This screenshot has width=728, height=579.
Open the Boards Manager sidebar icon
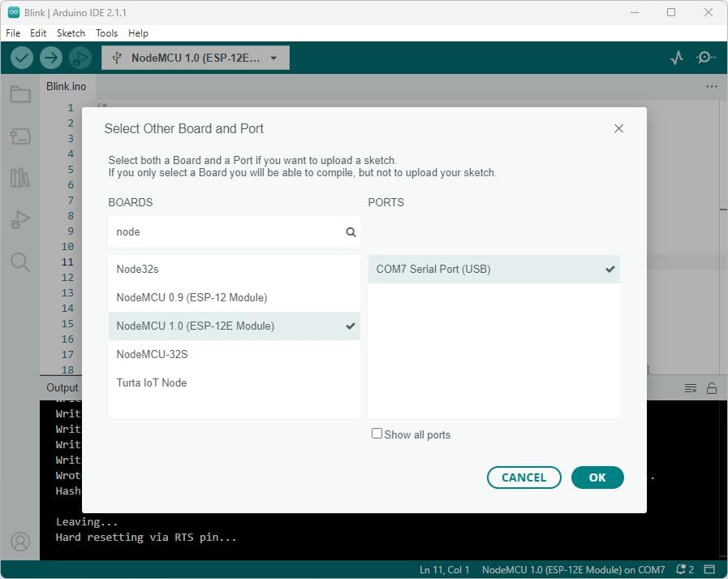click(x=20, y=136)
